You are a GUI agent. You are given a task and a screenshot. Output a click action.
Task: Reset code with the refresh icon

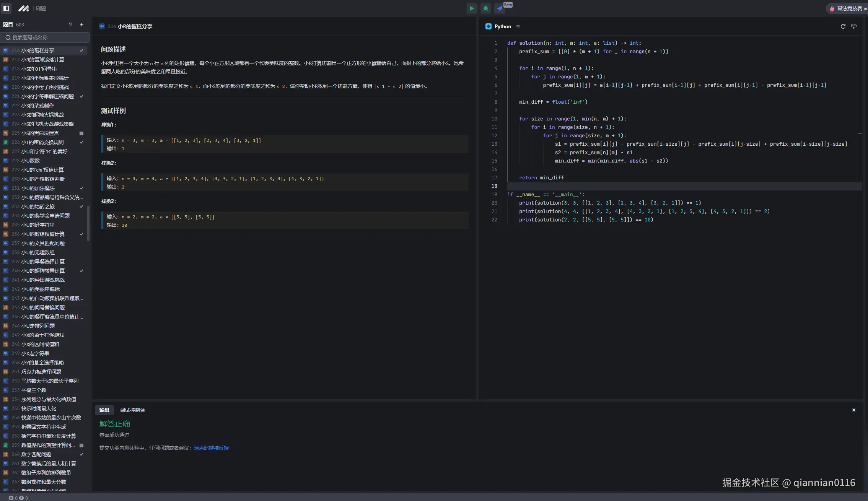[x=843, y=26]
